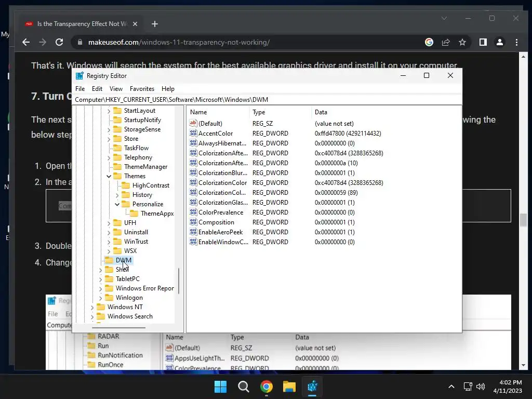This screenshot has width=532, height=399.
Task: Collapse the Personalize tree node
Action: (117, 204)
